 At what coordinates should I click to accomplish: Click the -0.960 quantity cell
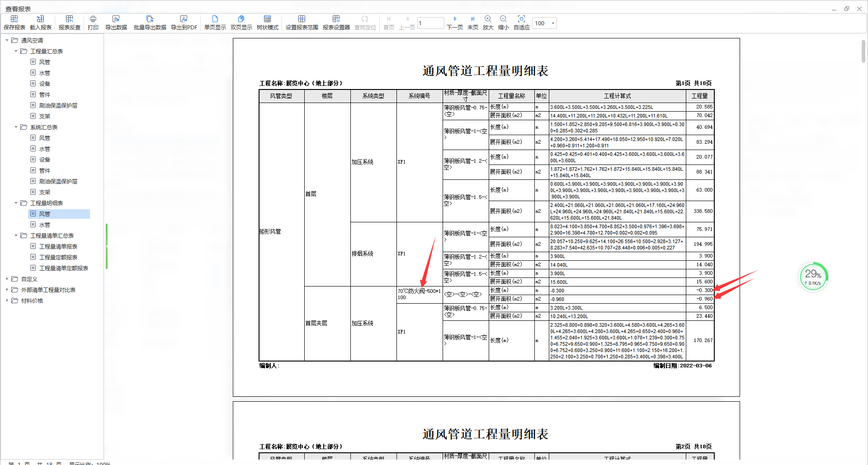click(700, 299)
